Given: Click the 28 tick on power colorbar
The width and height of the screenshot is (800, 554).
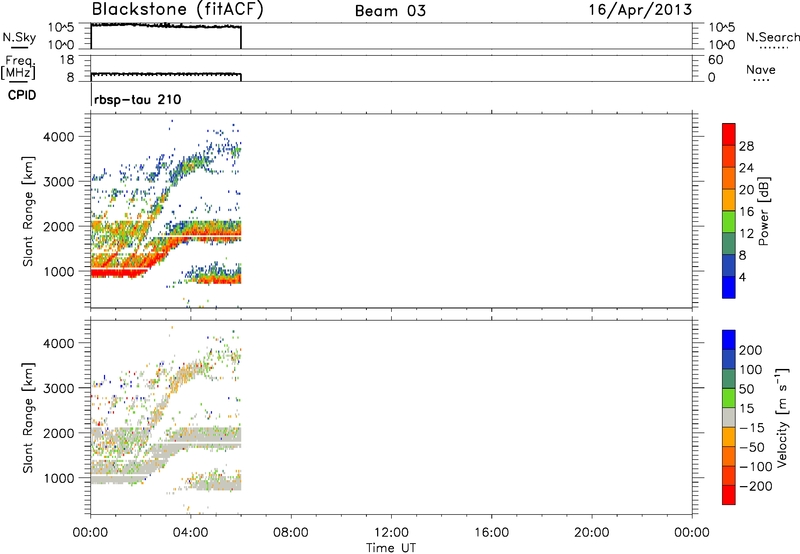Looking at the screenshot, I should coord(746,146).
